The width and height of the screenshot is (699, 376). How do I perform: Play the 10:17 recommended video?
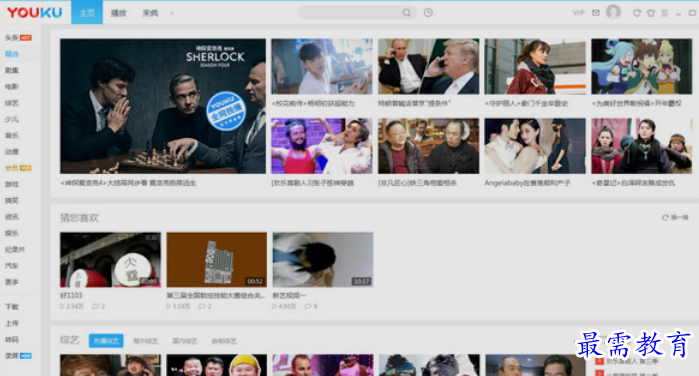pos(323,260)
